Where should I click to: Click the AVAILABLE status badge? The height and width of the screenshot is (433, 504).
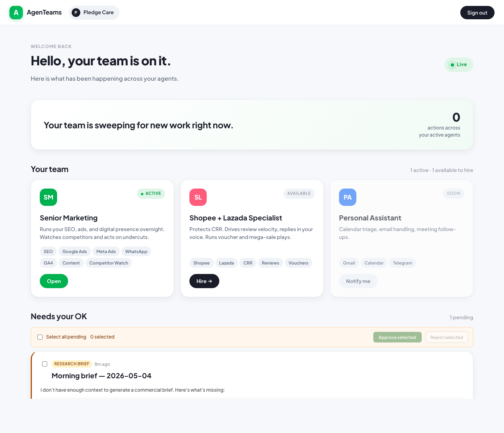point(299,194)
